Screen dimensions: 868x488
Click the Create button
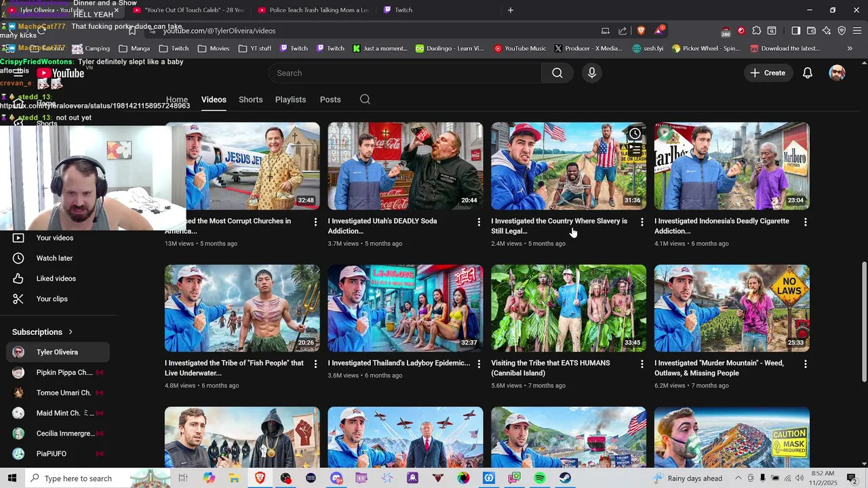point(768,73)
